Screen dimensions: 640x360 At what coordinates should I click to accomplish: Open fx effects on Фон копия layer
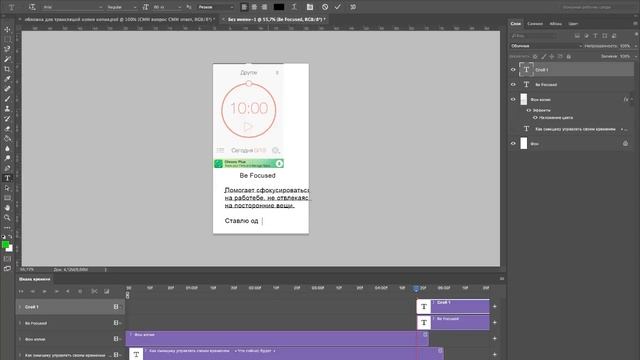[x=626, y=99]
